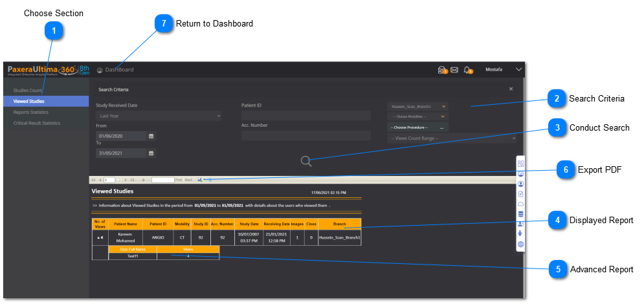The height and width of the screenshot is (304, 644).
Task: Expand the Last Year date range dropdown
Action: tap(159, 116)
